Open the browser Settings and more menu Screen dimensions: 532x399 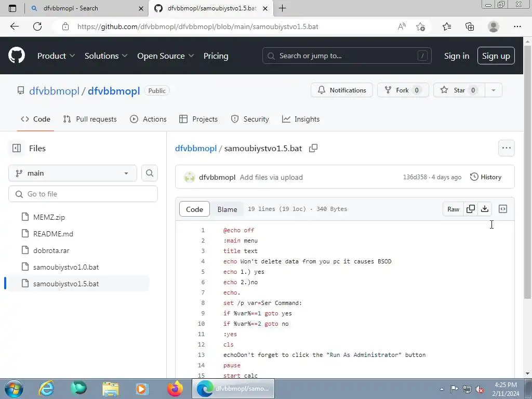tap(517, 26)
